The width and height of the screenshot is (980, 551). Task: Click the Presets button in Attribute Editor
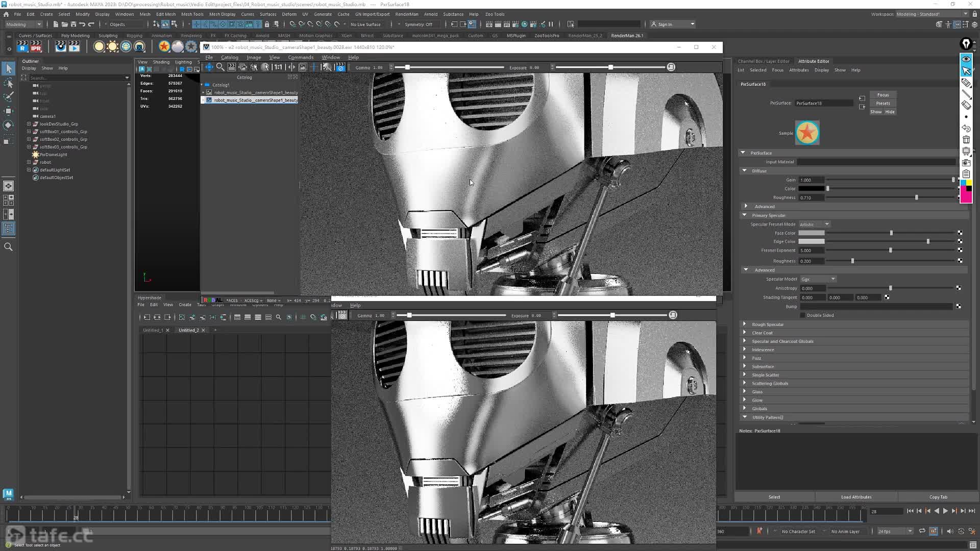coord(883,104)
